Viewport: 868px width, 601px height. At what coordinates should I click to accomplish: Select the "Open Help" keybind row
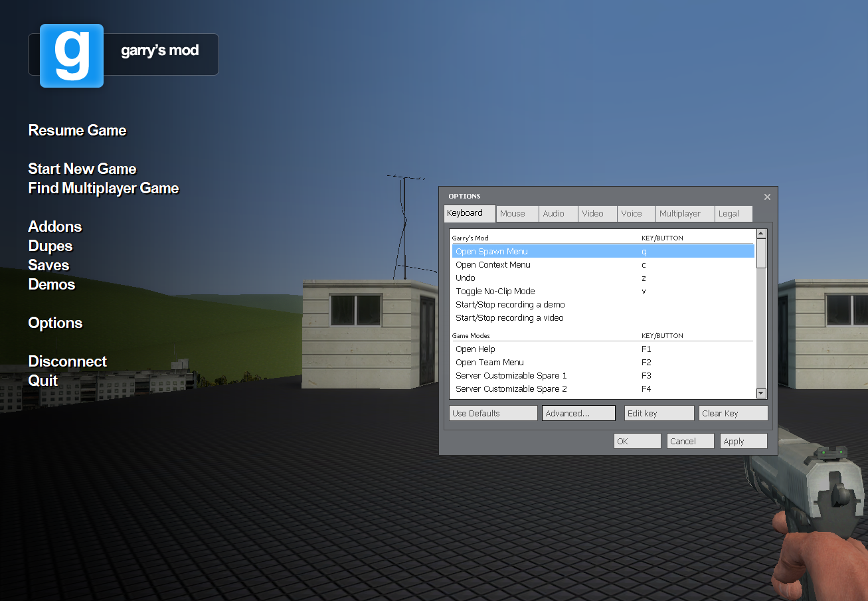[x=603, y=349]
